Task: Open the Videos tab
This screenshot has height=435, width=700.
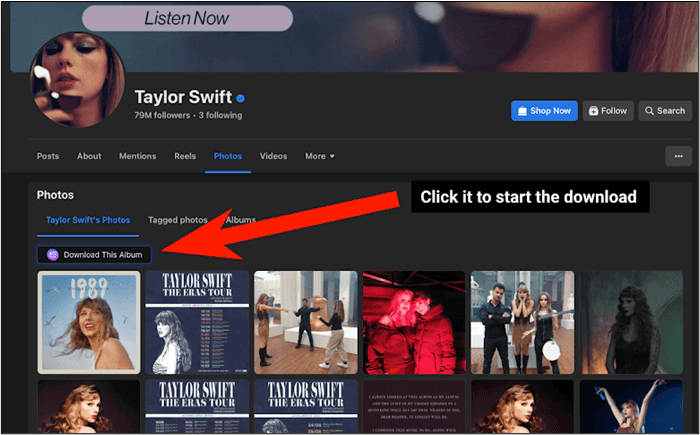Action: pos(273,156)
